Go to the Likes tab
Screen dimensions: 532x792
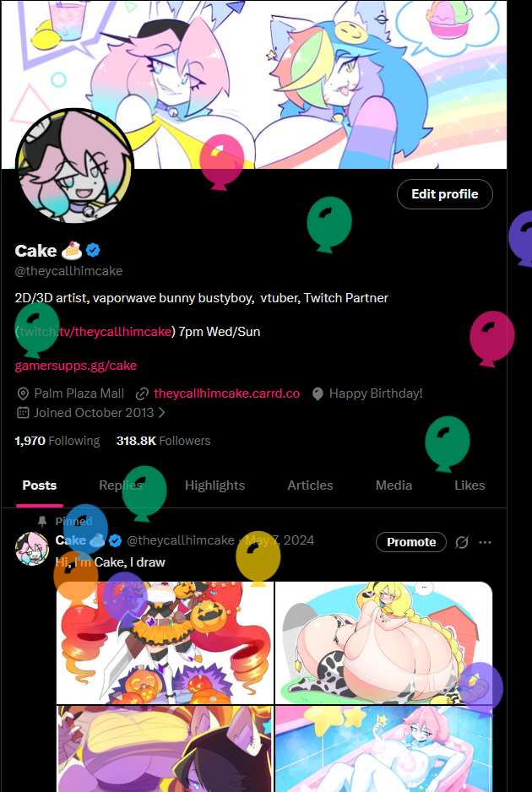[x=470, y=486]
